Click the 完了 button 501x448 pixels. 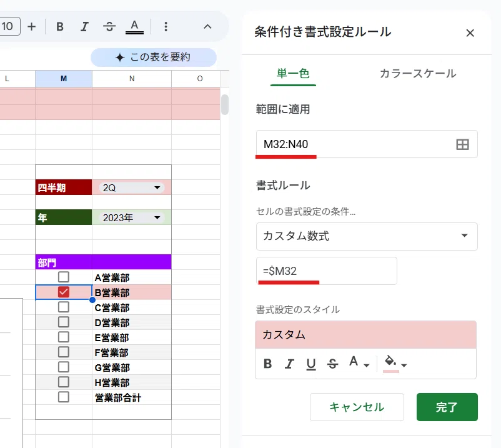(x=447, y=407)
